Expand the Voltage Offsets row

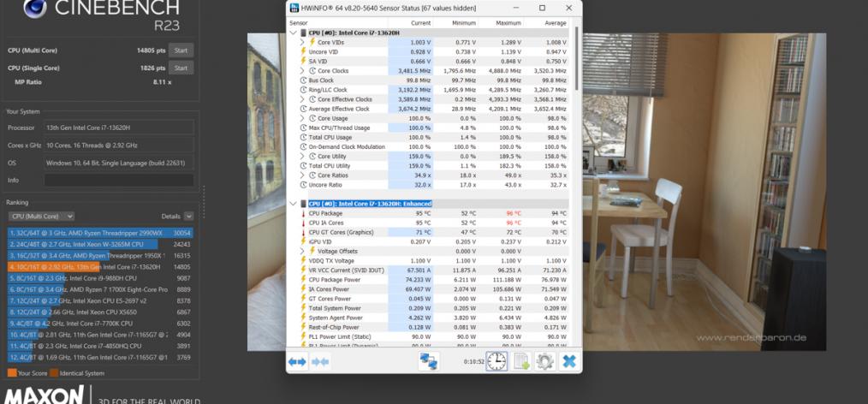[x=302, y=251]
